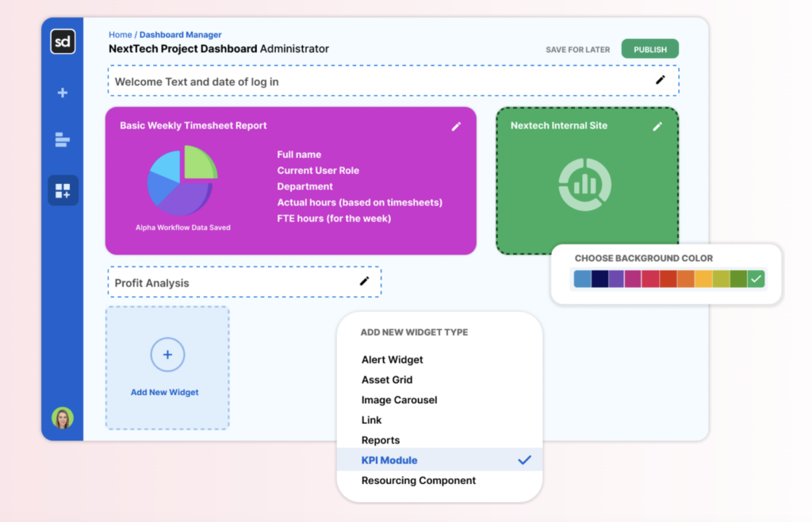Edit the Basic Weekly Timesheet Report widget
Screen dimensions: 812x522
click(x=456, y=126)
